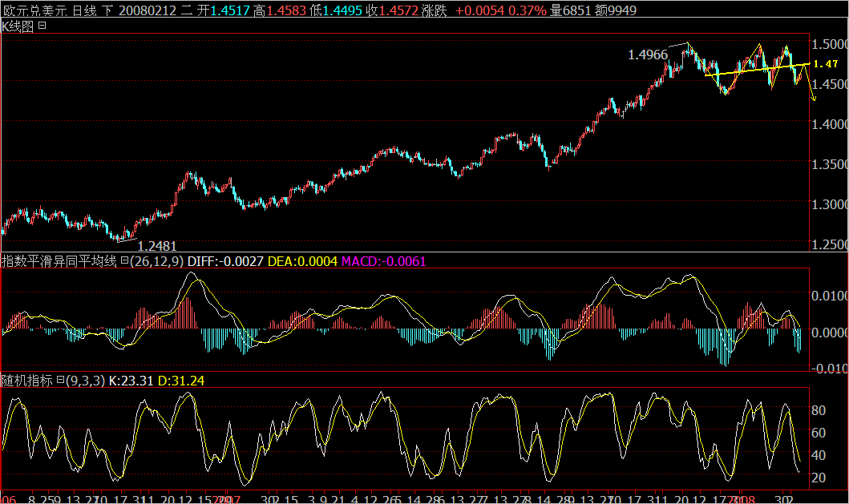Select the K线图 panel label
The width and height of the screenshot is (849, 504).
[18, 26]
